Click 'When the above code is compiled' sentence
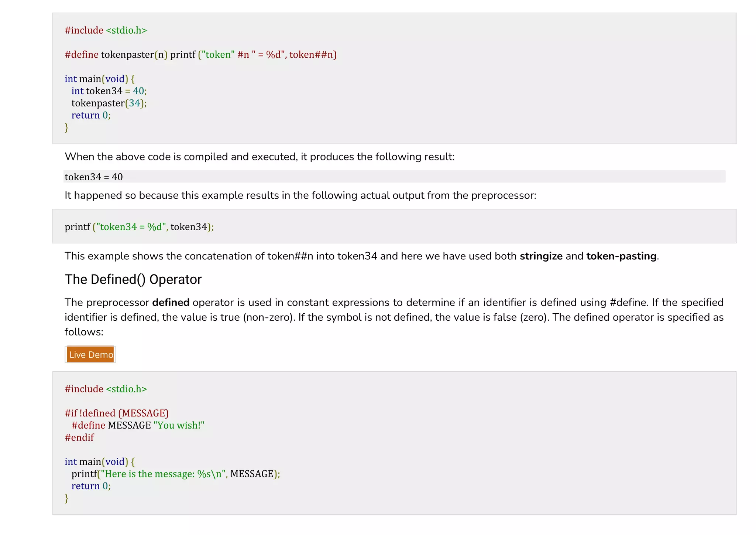 click(x=260, y=157)
